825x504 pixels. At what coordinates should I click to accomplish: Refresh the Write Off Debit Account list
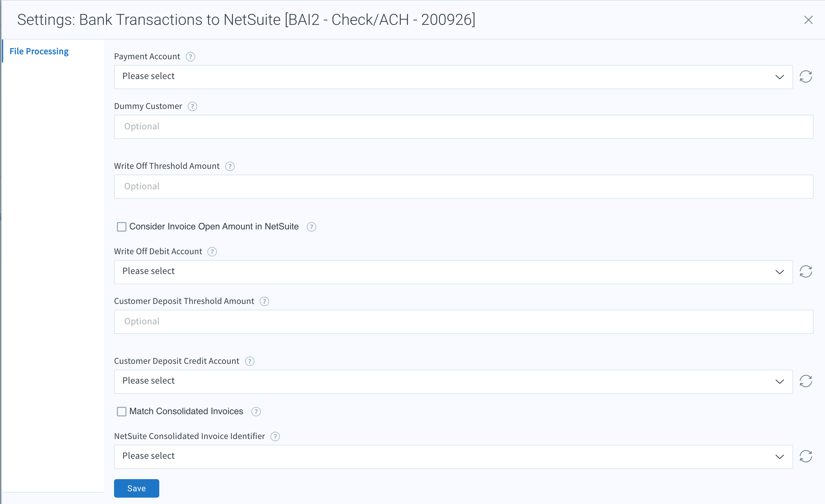tap(806, 271)
